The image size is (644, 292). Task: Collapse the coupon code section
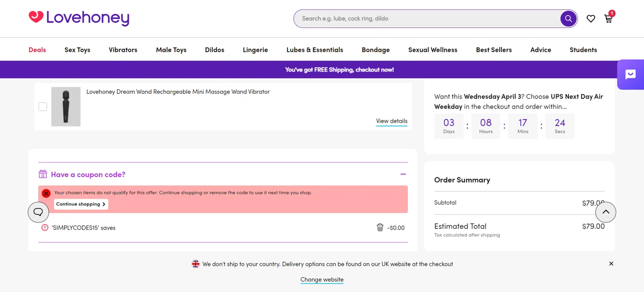coord(403,174)
